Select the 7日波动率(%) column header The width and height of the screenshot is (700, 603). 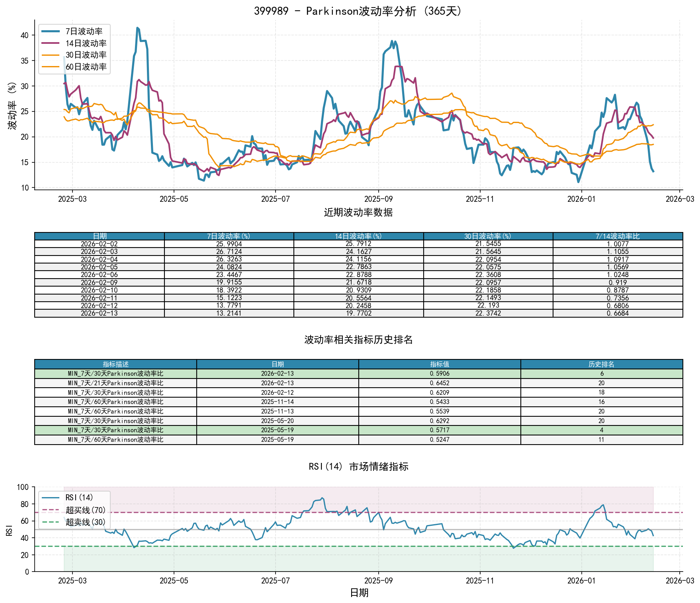tap(229, 236)
